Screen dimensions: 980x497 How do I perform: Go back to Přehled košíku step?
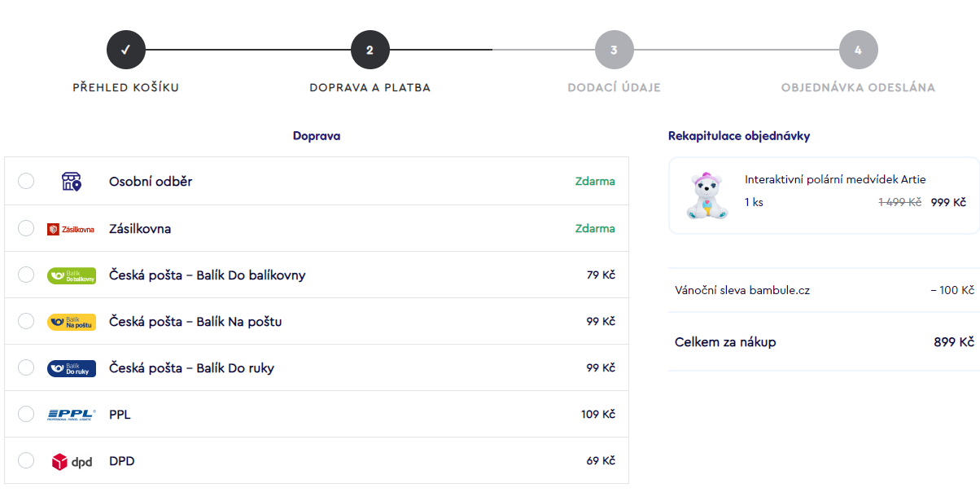tap(126, 87)
